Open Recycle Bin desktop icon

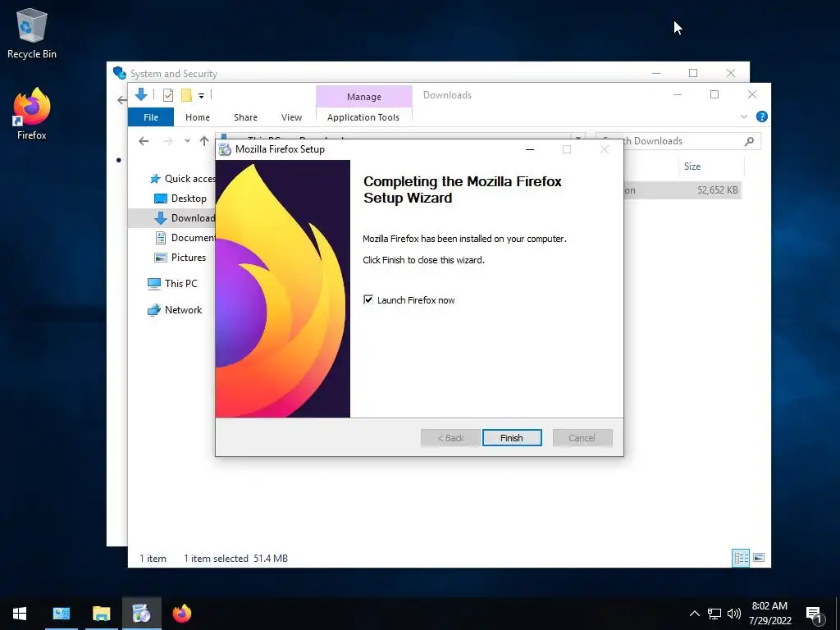tap(32, 33)
